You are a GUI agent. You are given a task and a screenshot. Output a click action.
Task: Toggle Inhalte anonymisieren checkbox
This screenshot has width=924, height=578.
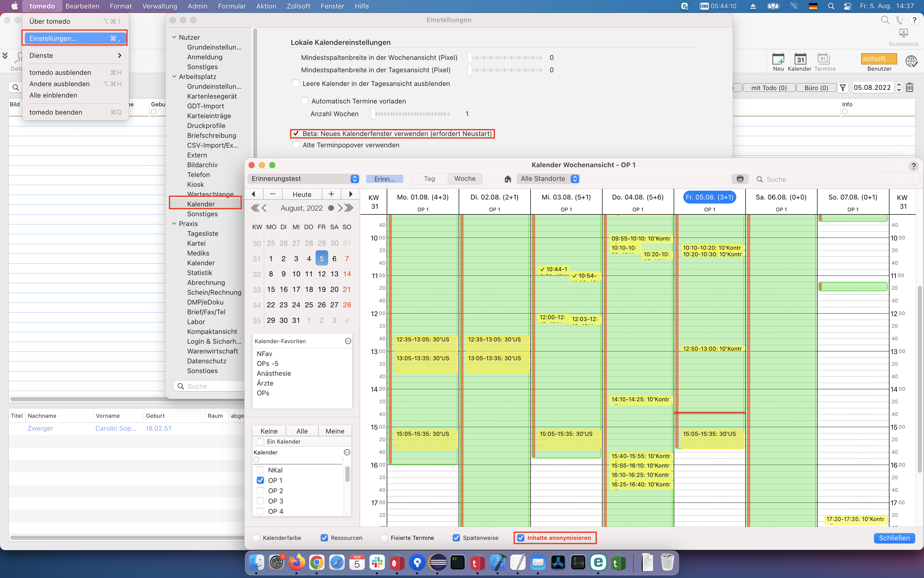pyautogui.click(x=521, y=538)
